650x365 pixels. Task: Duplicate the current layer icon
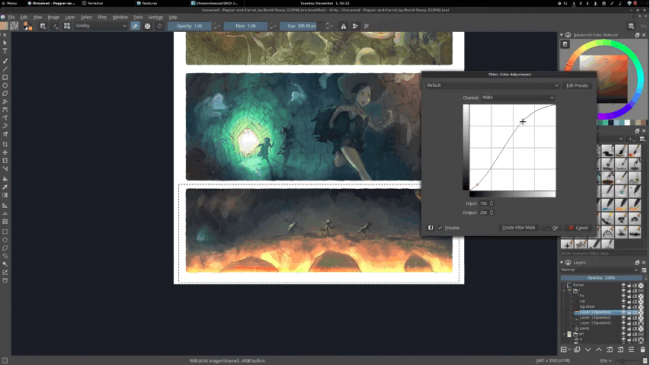click(577, 350)
